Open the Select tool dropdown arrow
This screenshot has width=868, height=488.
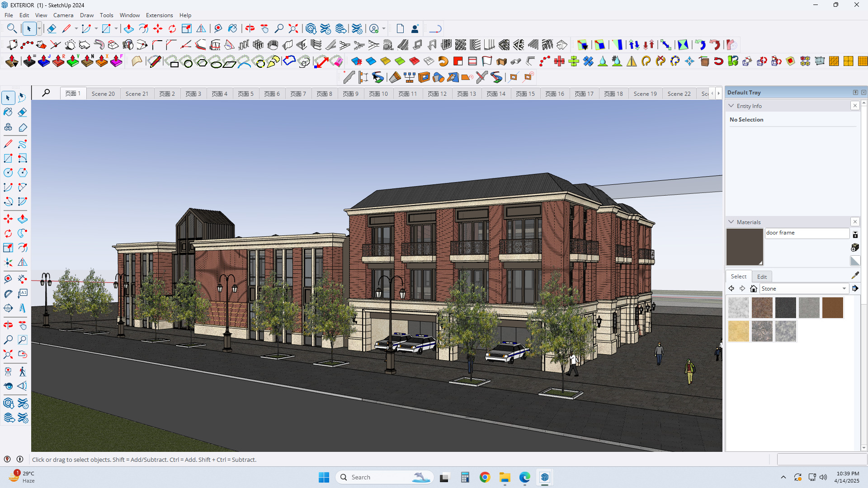tap(39, 29)
